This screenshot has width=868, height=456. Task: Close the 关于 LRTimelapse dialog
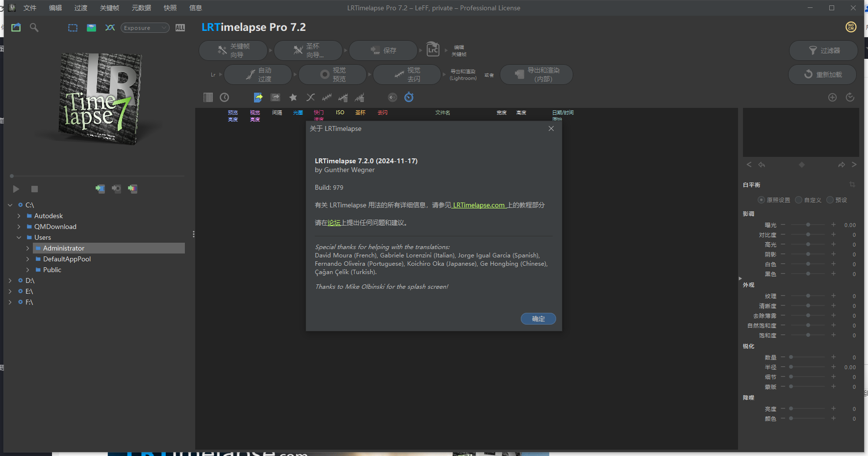551,128
